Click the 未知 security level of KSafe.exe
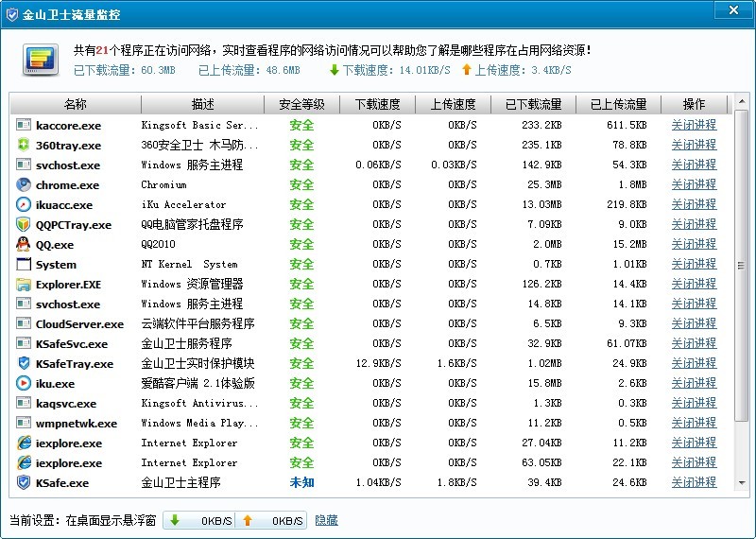Image resolution: width=756 pixels, height=539 pixels. 301,482
